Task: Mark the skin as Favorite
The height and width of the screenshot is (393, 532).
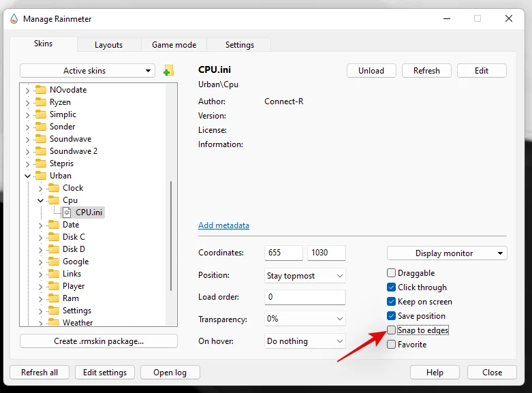Action: [x=391, y=345]
